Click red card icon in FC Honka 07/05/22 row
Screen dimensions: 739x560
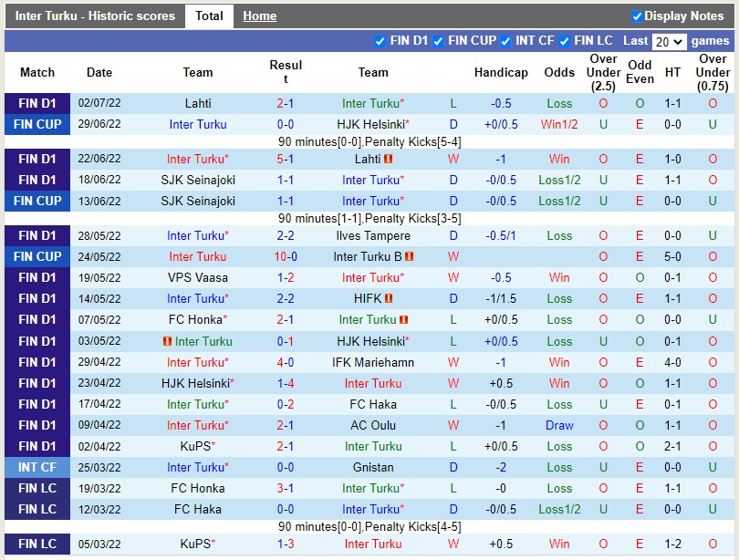point(403,320)
